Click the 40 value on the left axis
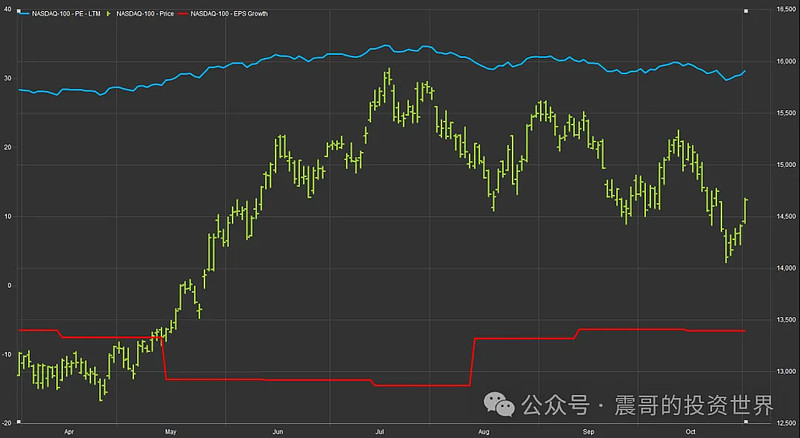This screenshot has height=438, width=800. 8,9
